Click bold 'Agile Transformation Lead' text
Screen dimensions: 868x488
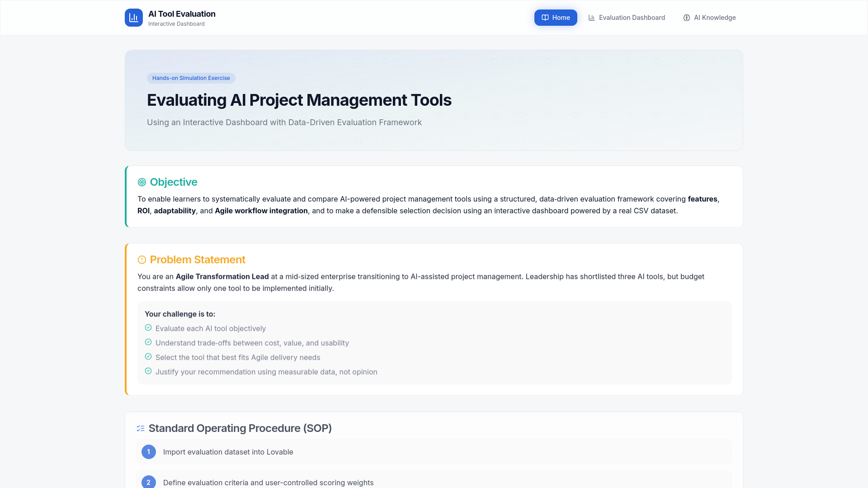222,277
